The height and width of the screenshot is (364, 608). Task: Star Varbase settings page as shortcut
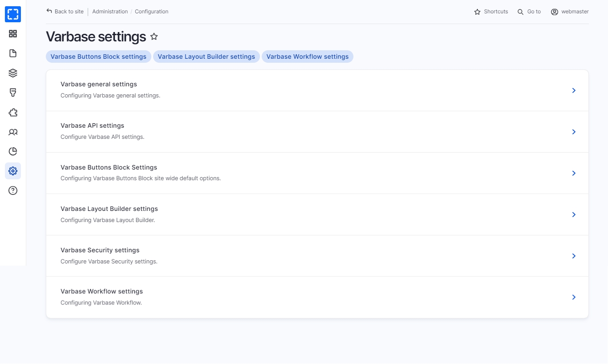154,36
